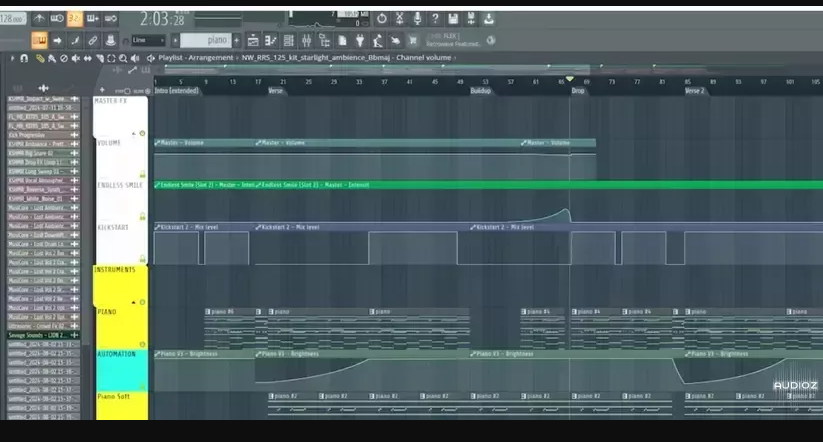Click the NW_RRS_125 clip name breadcrumb
This screenshot has width=823, height=442.
tap(315, 58)
